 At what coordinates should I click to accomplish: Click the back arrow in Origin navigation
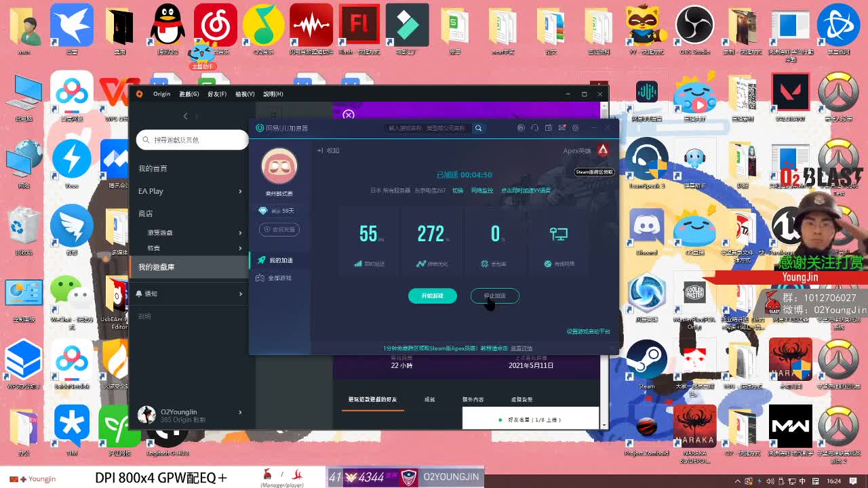[x=185, y=116]
